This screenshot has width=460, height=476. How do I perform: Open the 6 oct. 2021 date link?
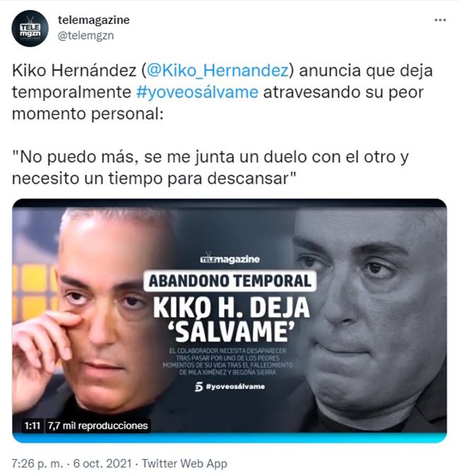(103, 463)
